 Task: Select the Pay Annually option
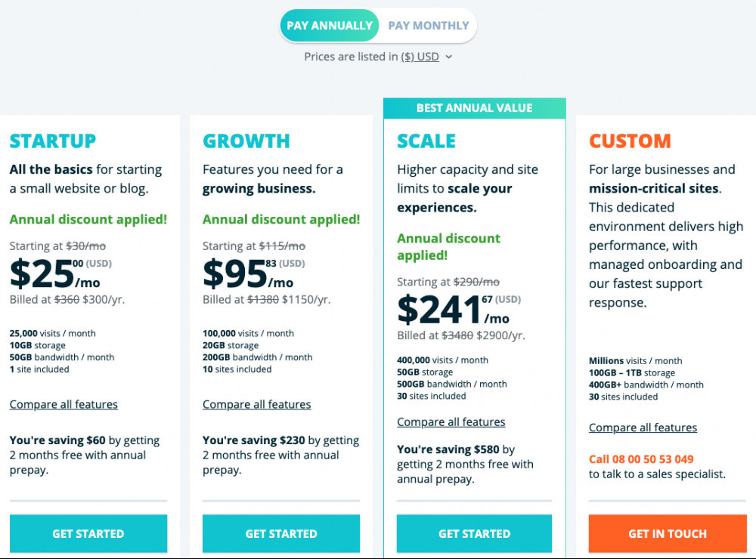(330, 26)
